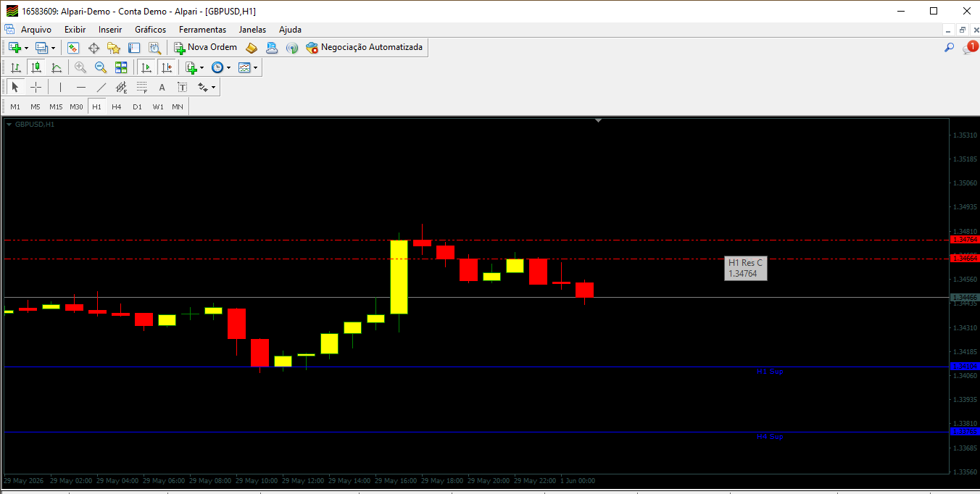Image resolution: width=980 pixels, height=494 pixels.
Task: Zoom in on the chart
Action: tap(80, 67)
